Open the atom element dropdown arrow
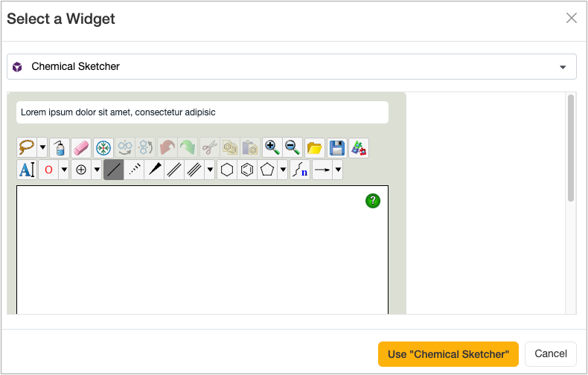 tap(64, 170)
